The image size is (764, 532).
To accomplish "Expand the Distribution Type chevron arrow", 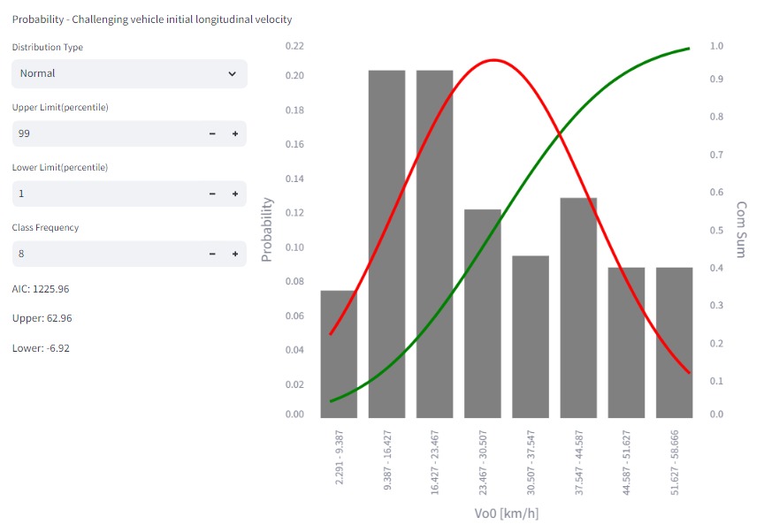I will click(x=233, y=74).
